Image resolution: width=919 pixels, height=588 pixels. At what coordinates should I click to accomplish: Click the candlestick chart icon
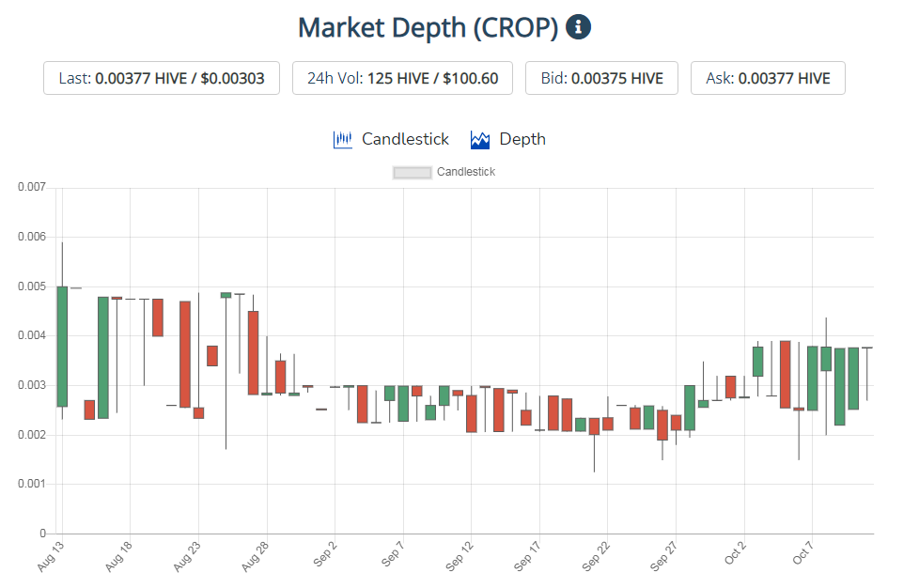(342, 139)
